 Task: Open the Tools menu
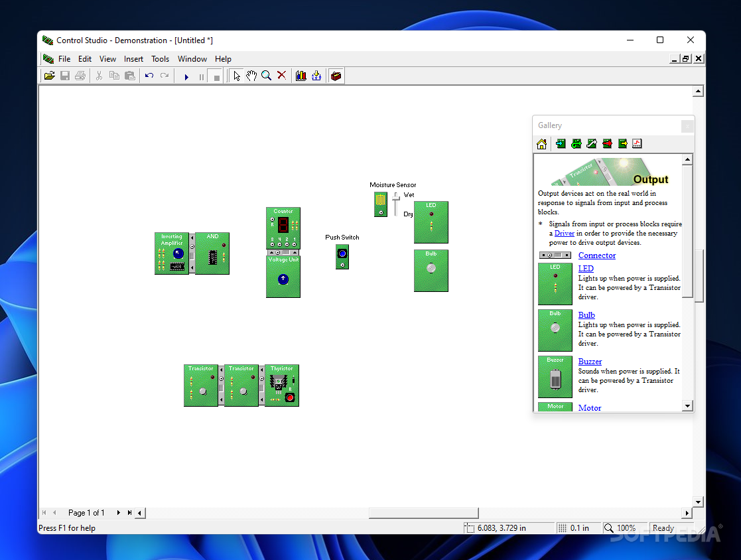pyautogui.click(x=160, y=59)
